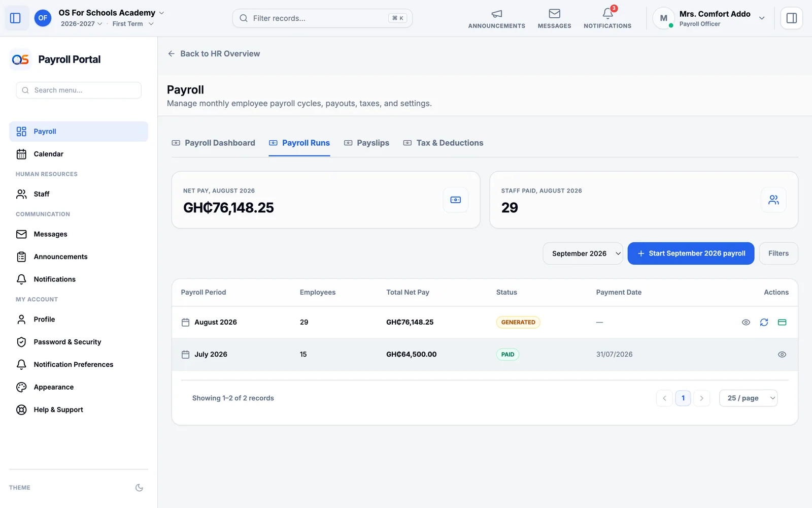Go to next page of records

point(701,398)
